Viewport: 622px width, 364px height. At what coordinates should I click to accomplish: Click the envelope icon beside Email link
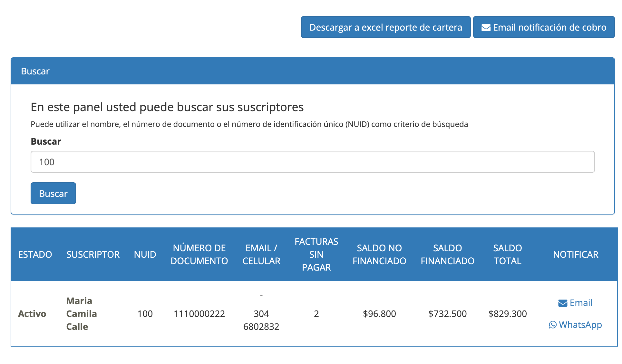[x=563, y=303]
